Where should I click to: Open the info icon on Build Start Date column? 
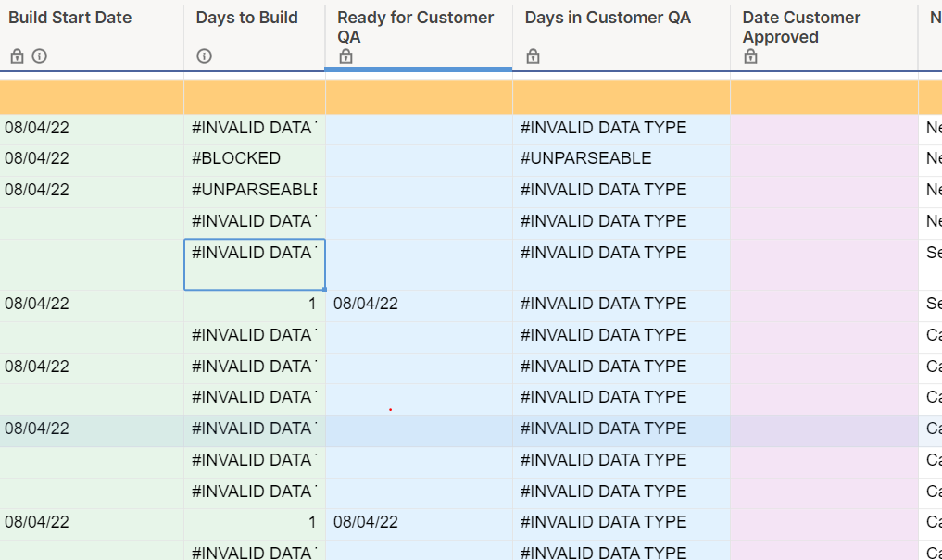[x=39, y=56]
